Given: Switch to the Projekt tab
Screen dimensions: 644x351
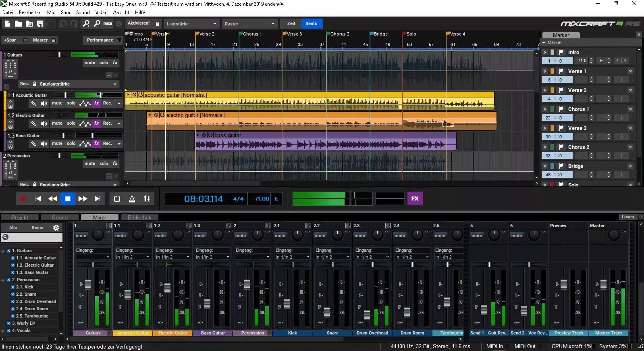Looking at the screenshot, I should 20,217.
